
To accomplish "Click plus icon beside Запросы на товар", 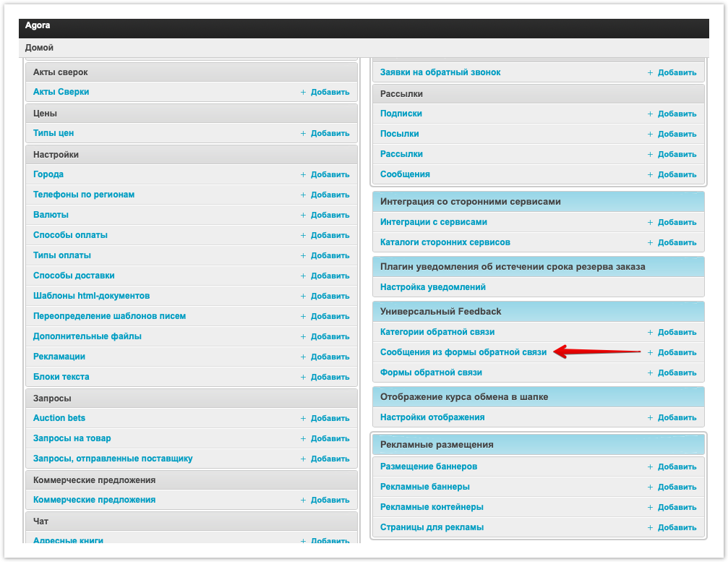I will tap(303, 438).
